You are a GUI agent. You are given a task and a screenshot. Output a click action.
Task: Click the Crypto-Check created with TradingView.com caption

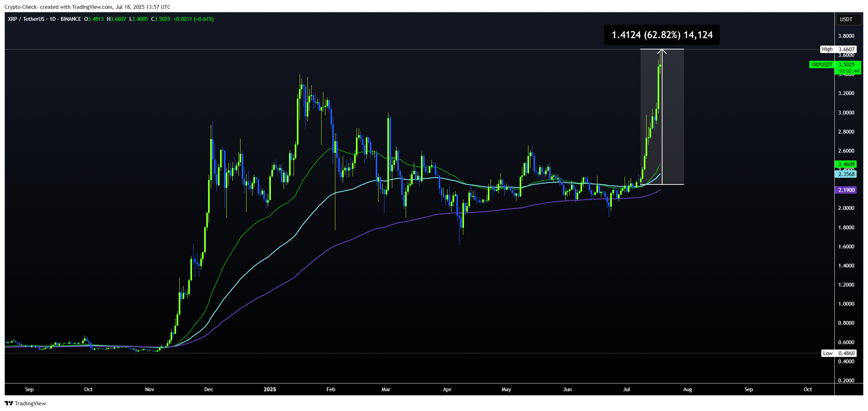point(87,7)
